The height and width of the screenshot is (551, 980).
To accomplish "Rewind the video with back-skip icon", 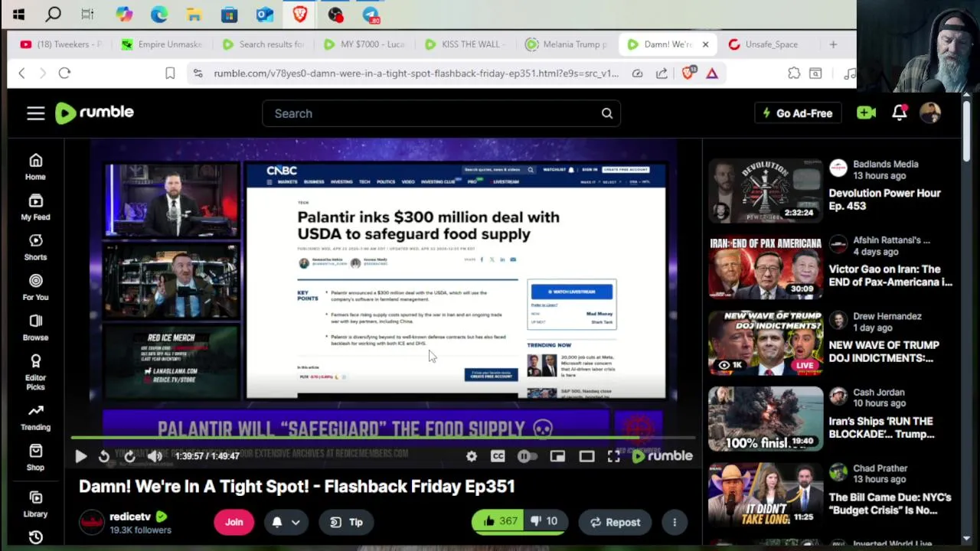I will click(104, 456).
